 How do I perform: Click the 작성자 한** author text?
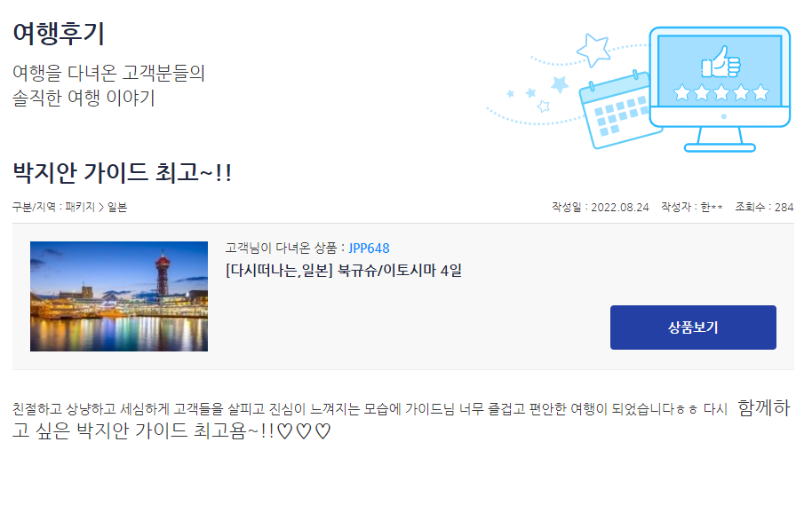pos(692,207)
